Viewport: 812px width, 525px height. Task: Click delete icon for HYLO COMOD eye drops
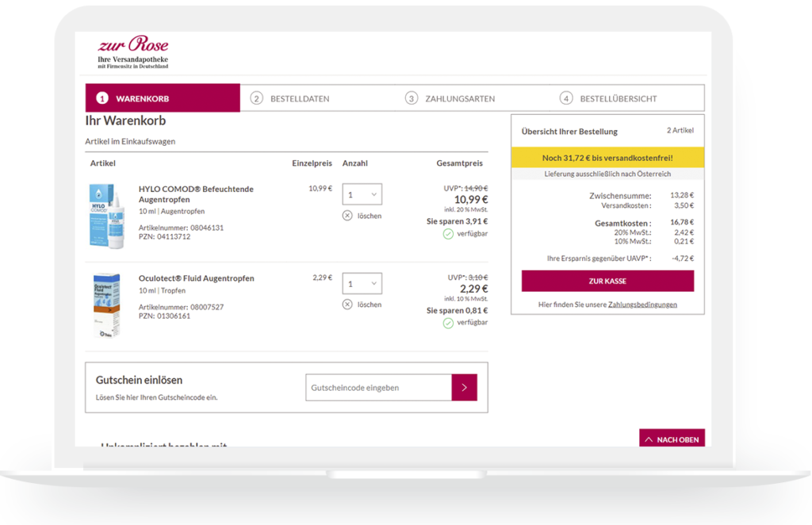coord(347,216)
